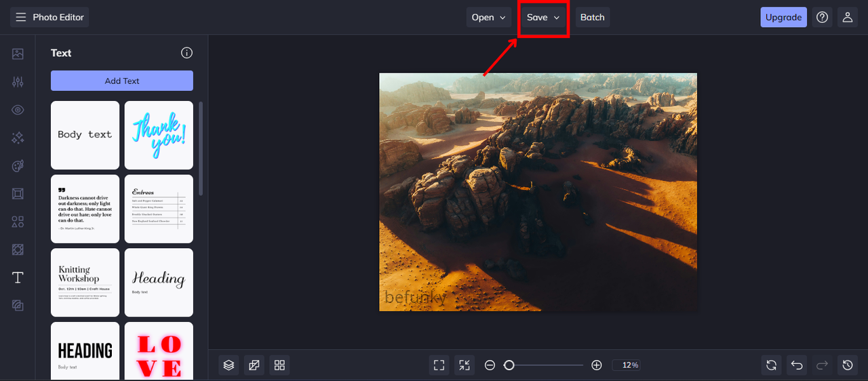Image resolution: width=868 pixels, height=381 pixels.
Task: Show the Text panel info icon
Action: coord(187,53)
